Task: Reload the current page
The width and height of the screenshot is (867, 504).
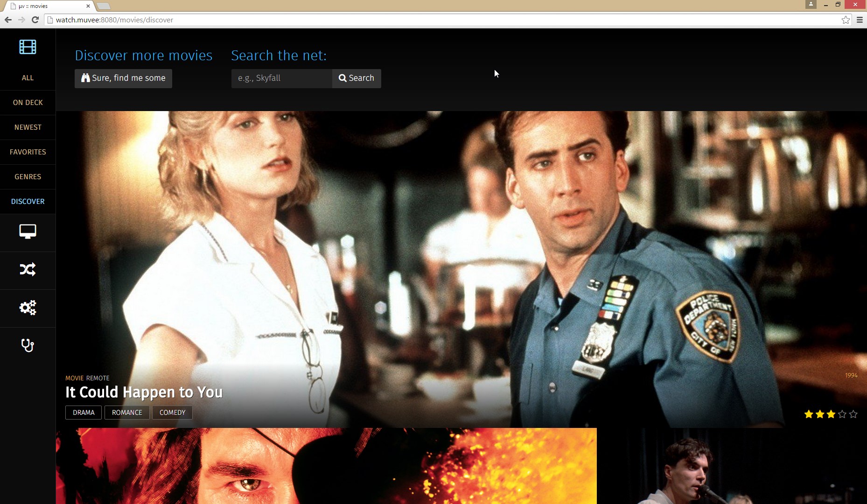Action: click(35, 20)
